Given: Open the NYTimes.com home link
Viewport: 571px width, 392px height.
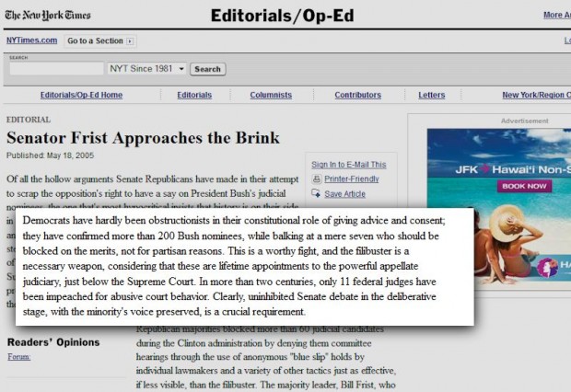Looking at the screenshot, I should 32,41.
